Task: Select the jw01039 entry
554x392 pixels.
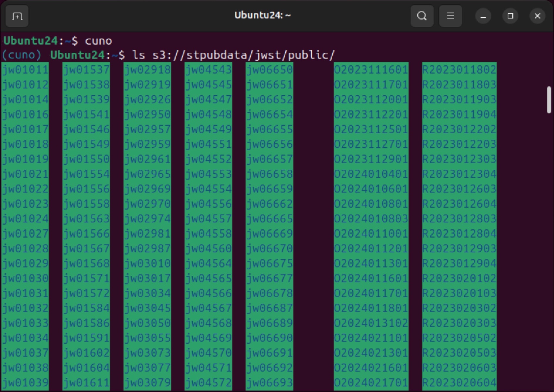Action: pyautogui.click(x=25, y=383)
